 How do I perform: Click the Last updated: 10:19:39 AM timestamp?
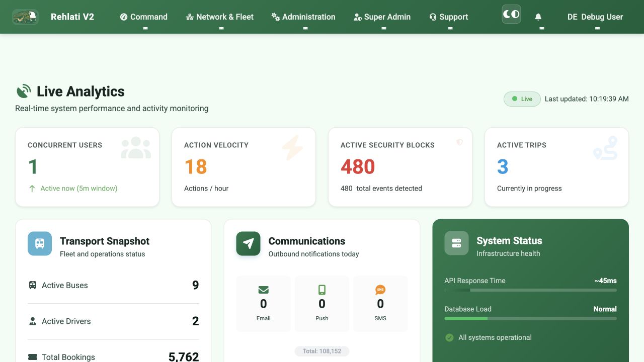coord(587,99)
